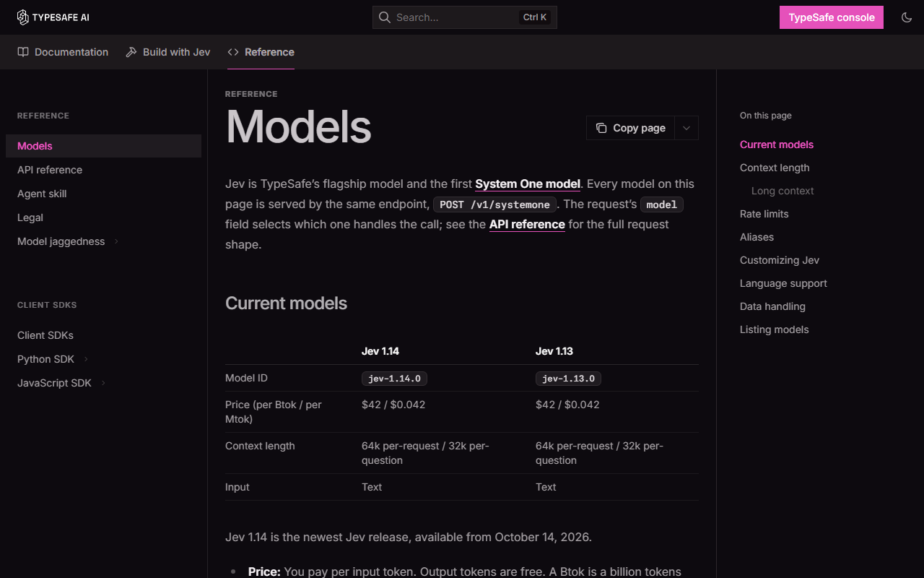Click the Copy page button
Viewport: 924px width, 578px height.
tap(631, 128)
